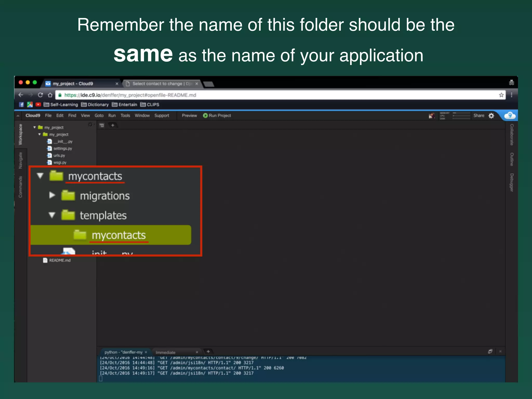This screenshot has height=399, width=532.
Task: Open the YouTube bookmark icon
Action: point(38,105)
